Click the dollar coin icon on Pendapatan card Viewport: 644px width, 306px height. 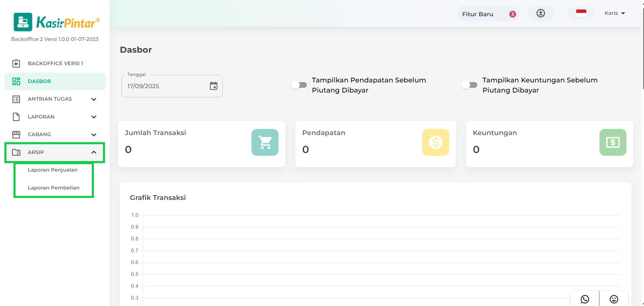435,142
